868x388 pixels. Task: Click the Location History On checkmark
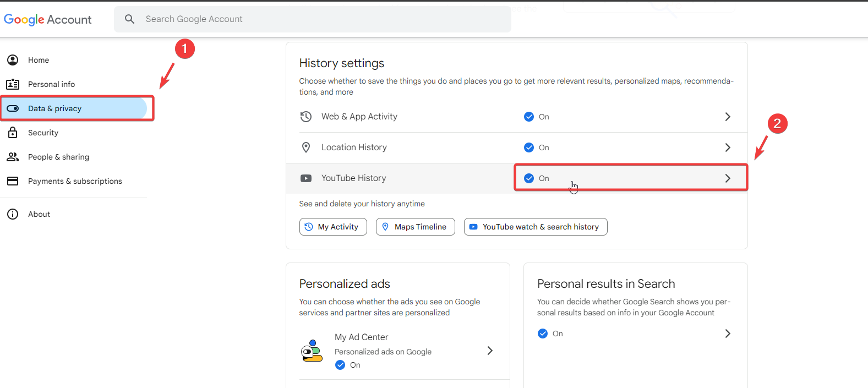tap(529, 147)
